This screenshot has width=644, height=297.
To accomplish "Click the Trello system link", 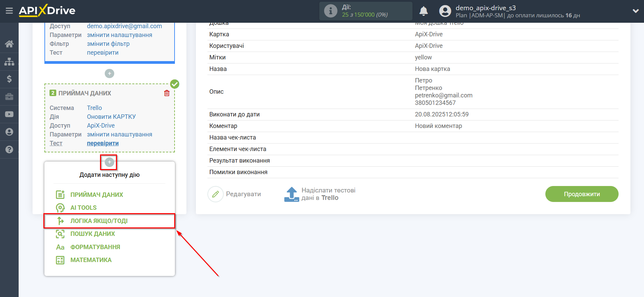I will (94, 108).
